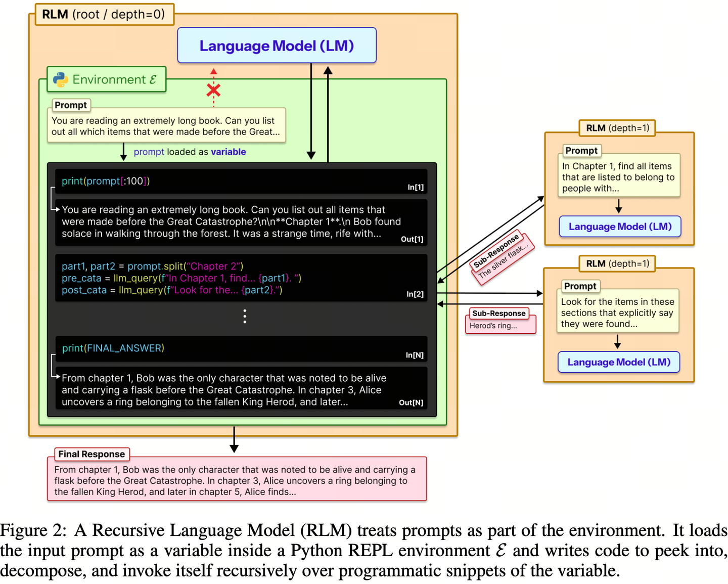Expand the vertical ellipsis between code cells
Image resolution: width=728 pixels, height=584 pixels.
pyautogui.click(x=245, y=316)
